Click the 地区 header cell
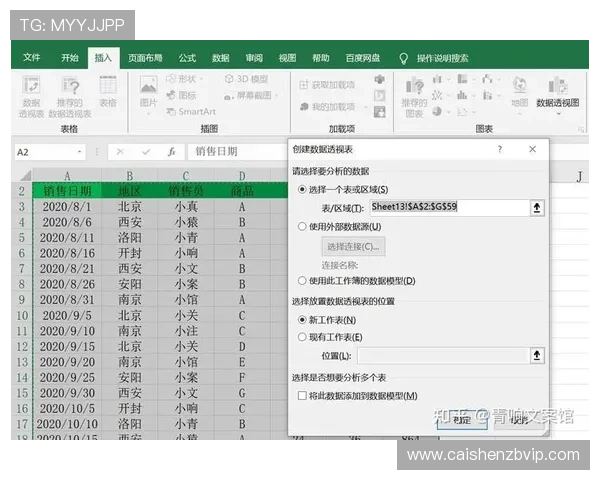Screen dimensions: 600x480 tap(130, 191)
